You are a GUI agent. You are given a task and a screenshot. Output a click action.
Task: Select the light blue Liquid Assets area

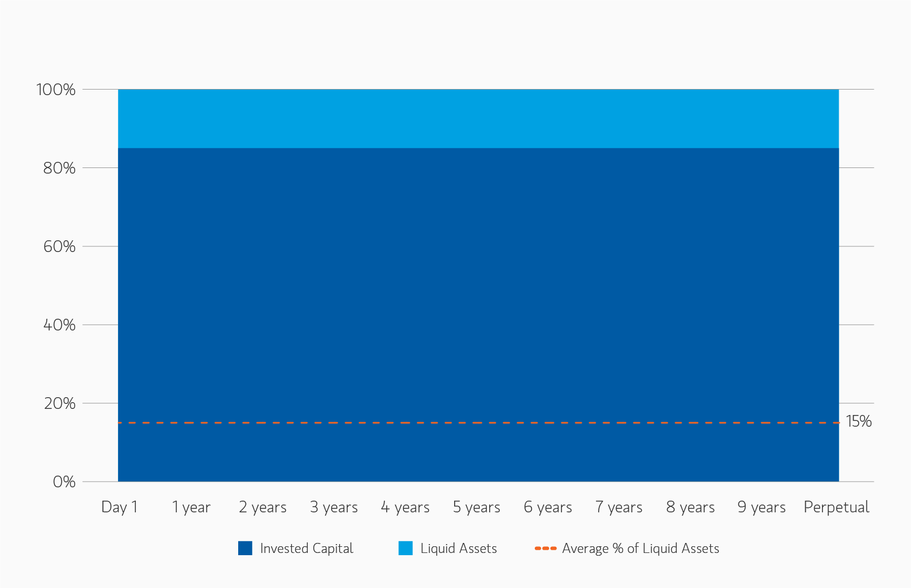tap(478, 119)
